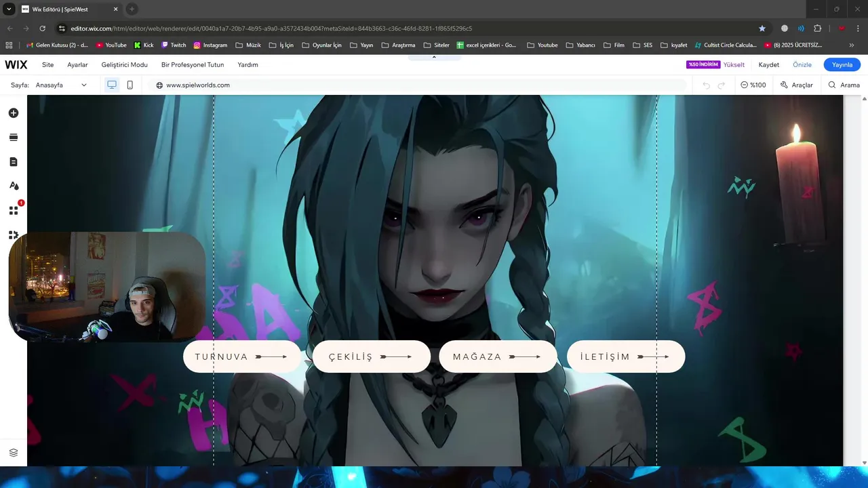This screenshot has width=868, height=488.
Task: Open the YouTube bookmark with red icon
Action: (x=111, y=45)
